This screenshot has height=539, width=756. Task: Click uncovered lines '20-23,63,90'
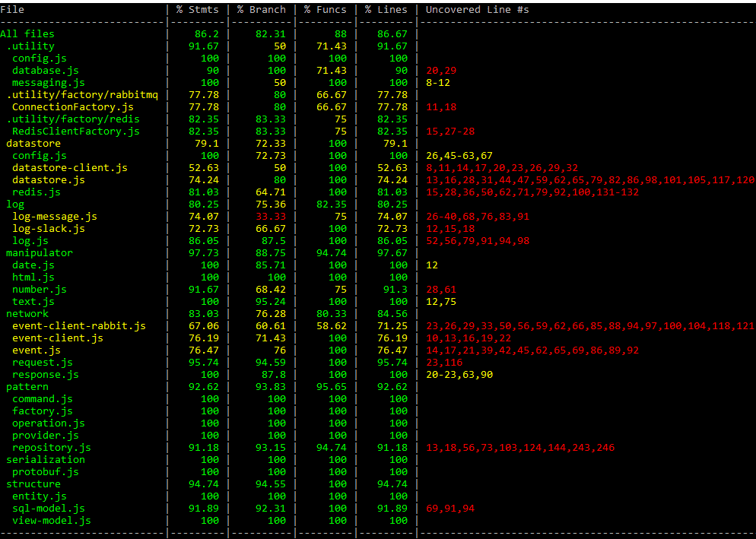point(459,375)
